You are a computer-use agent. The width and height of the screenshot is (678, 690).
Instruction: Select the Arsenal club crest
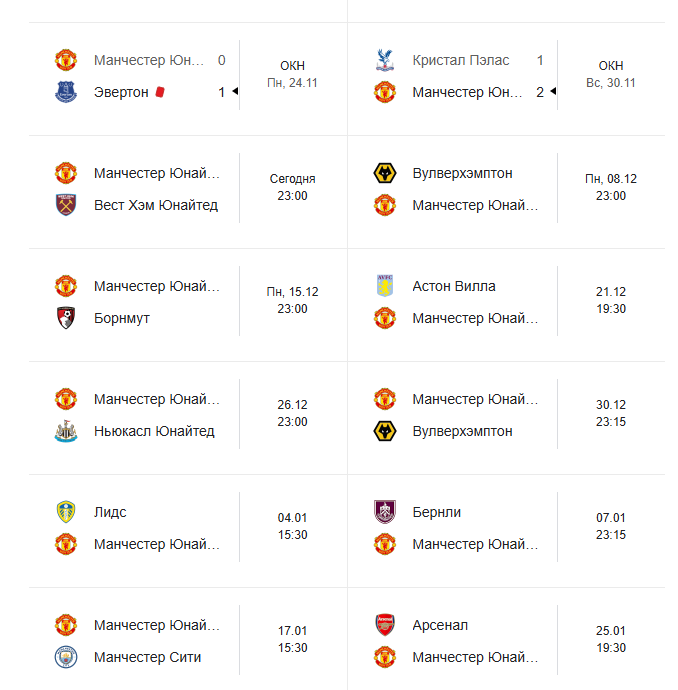coord(384,625)
